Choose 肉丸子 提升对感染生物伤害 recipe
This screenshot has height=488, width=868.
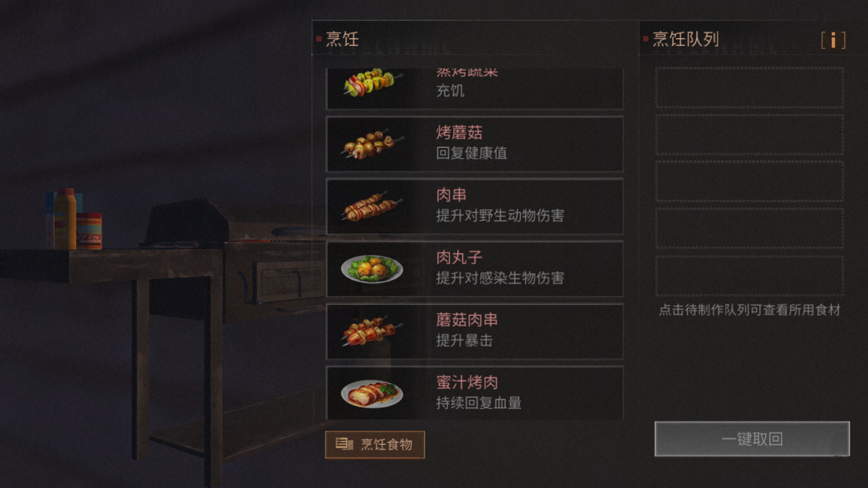(475, 269)
